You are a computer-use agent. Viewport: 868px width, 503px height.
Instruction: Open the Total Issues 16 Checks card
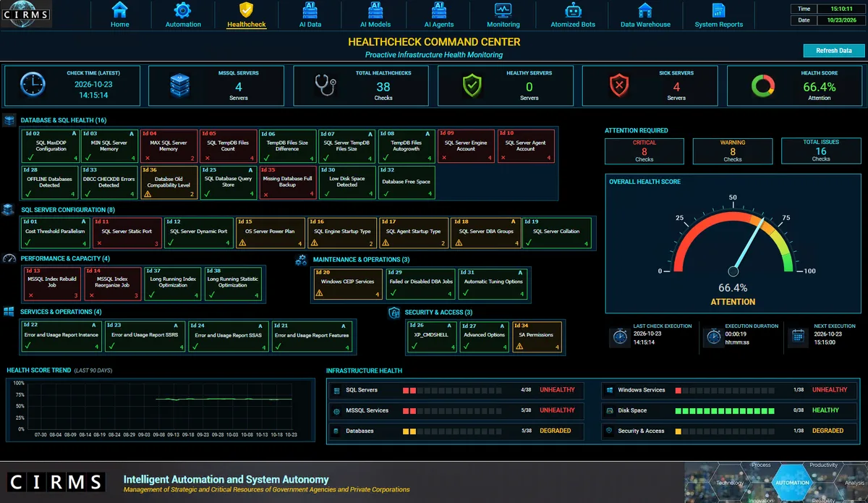(x=821, y=151)
